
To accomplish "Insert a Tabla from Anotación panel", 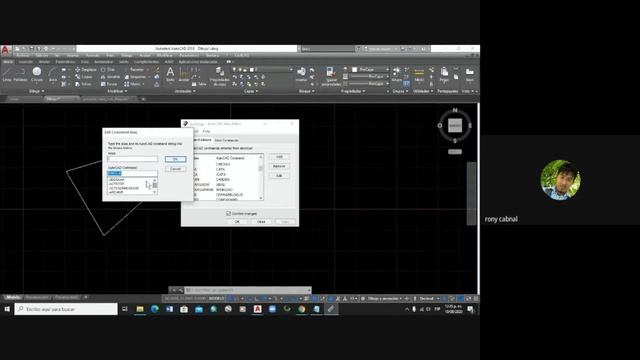I will (x=199, y=84).
